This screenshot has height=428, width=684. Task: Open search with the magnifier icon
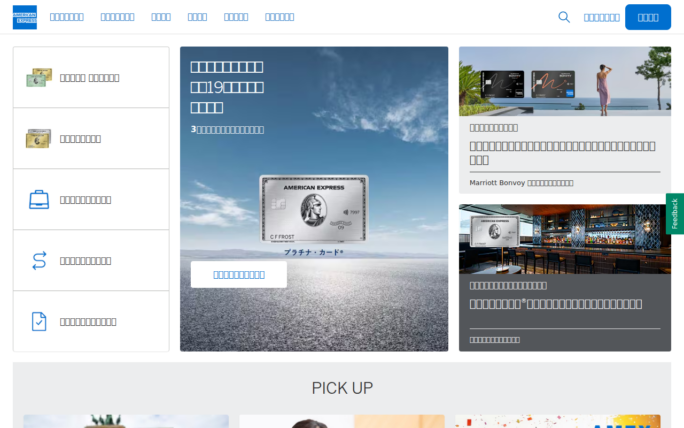click(564, 17)
